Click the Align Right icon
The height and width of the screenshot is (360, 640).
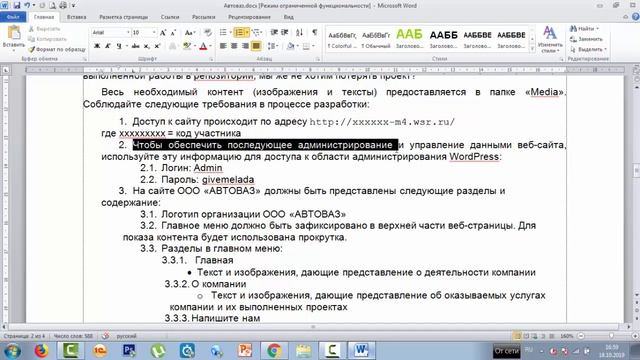click(x=245, y=46)
